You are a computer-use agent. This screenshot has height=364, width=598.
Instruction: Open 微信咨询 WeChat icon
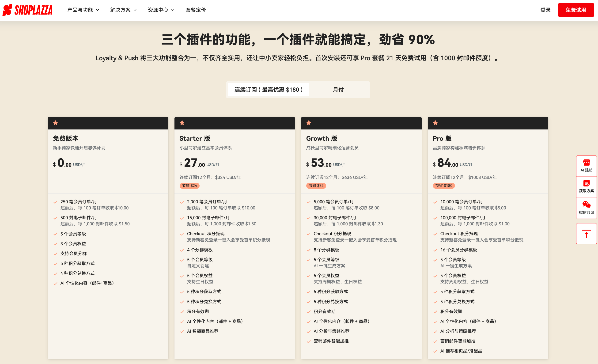pos(586,208)
